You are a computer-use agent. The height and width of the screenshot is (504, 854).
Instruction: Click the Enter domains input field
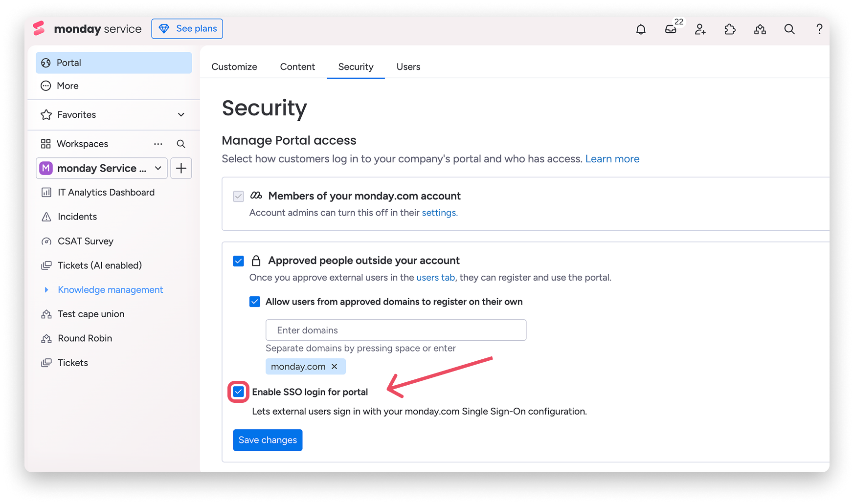[x=396, y=330]
